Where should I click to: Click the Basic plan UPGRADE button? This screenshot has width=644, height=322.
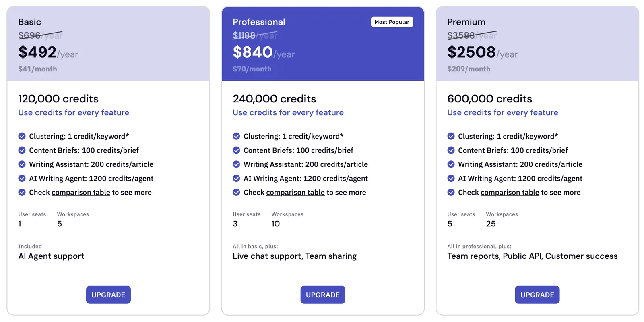[108, 295]
